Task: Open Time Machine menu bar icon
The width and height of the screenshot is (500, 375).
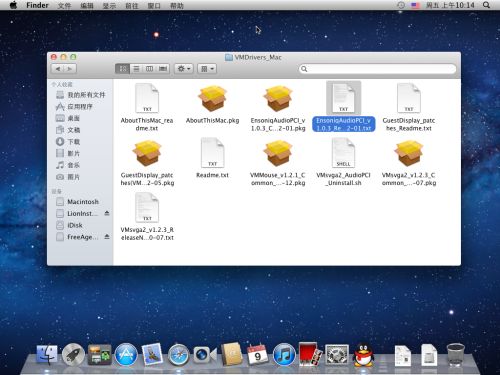Action: tap(401, 5)
